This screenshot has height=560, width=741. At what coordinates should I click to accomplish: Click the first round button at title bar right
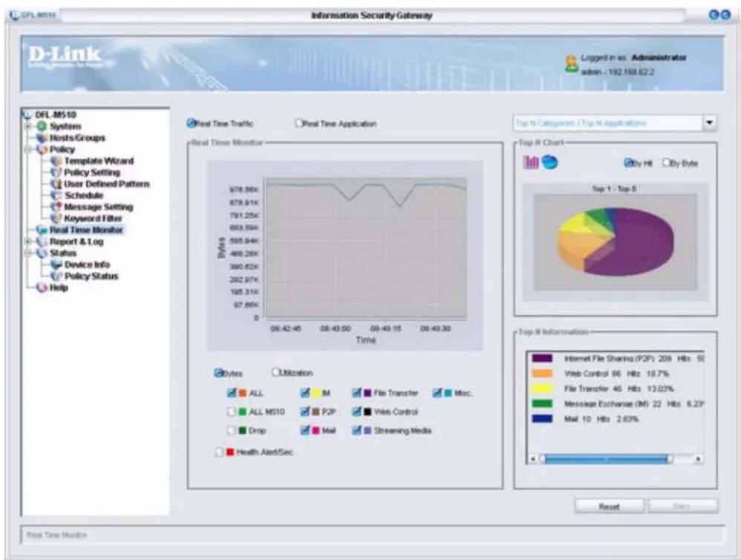pos(714,15)
